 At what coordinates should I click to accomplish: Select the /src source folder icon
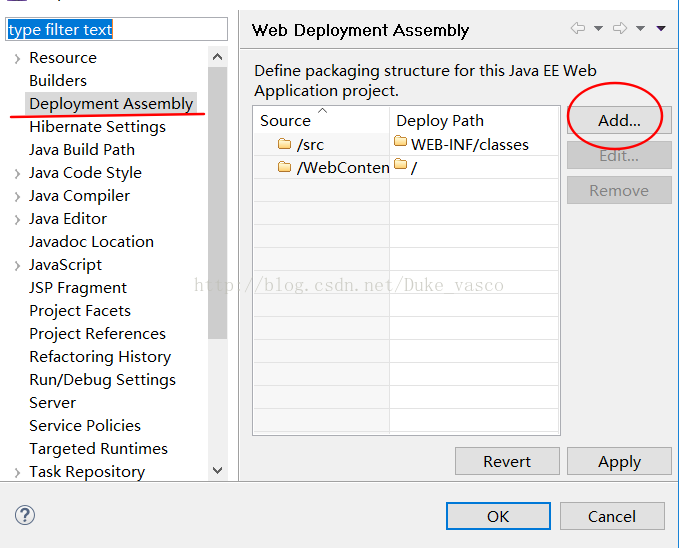284,143
